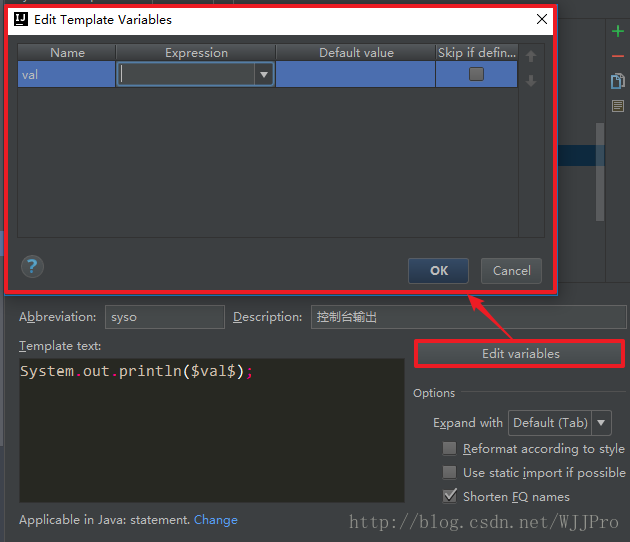Toggle the Skip if defined checkbox for val

click(476, 74)
